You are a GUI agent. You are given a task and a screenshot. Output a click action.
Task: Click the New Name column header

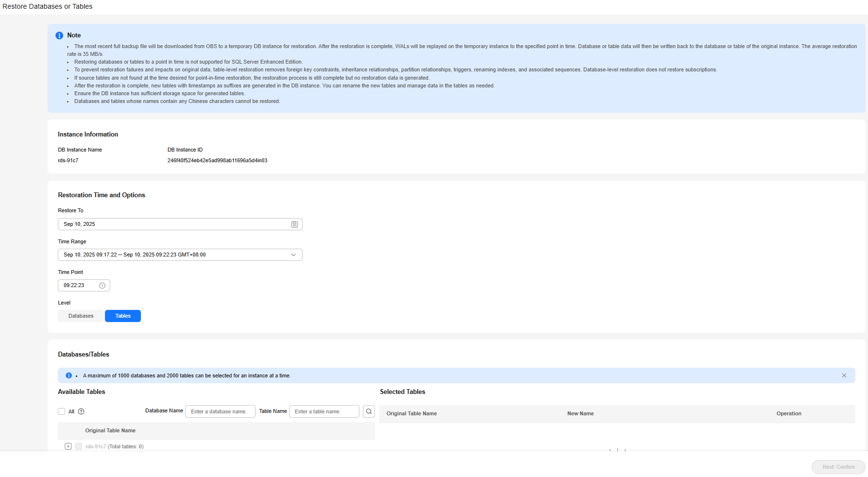pos(580,414)
